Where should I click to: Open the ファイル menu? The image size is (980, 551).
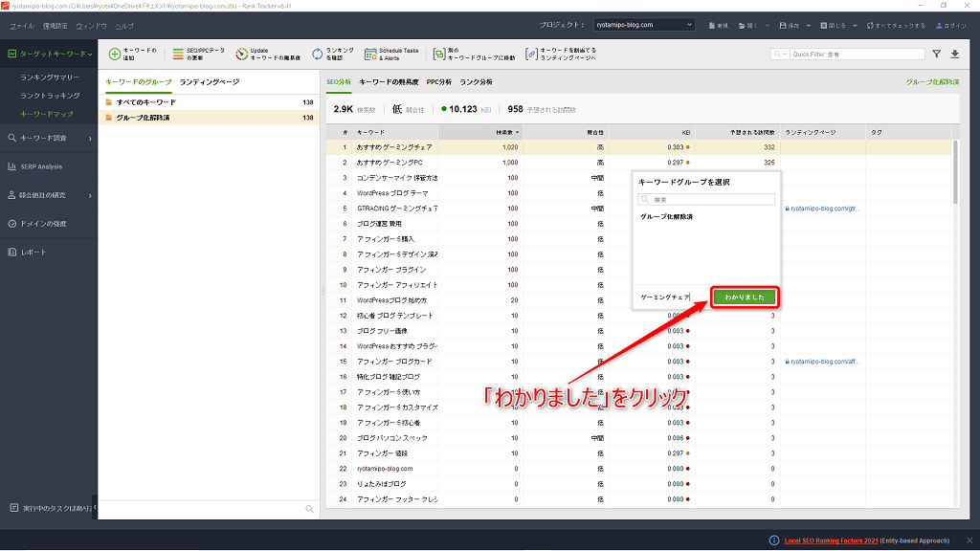click(x=22, y=25)
